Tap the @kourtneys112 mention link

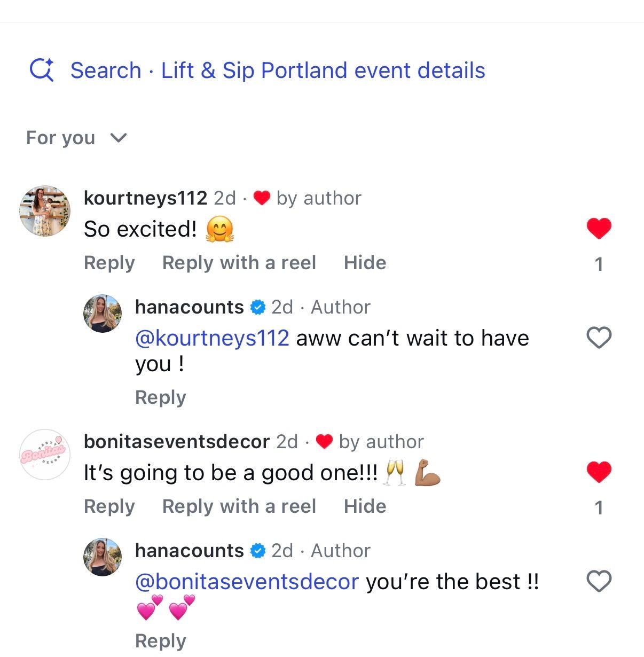tap(212, 338)
